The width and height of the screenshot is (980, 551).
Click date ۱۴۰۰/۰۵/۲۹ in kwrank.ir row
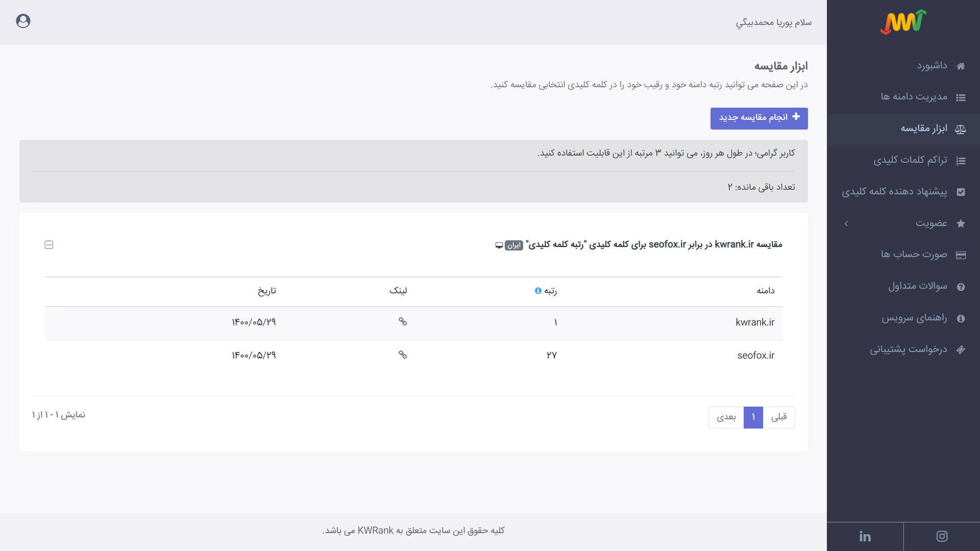pos(254,322)
